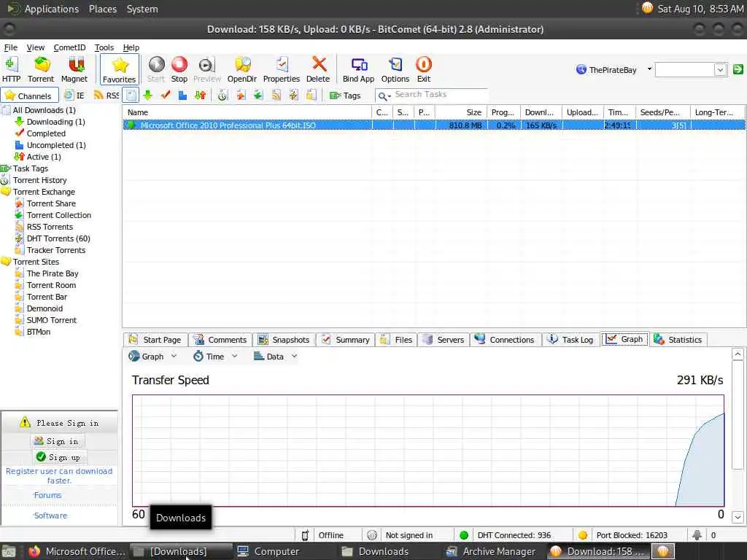Screen dimensions: 747x560
Task: Add a new HTTP download task
Action: (11, 69)
